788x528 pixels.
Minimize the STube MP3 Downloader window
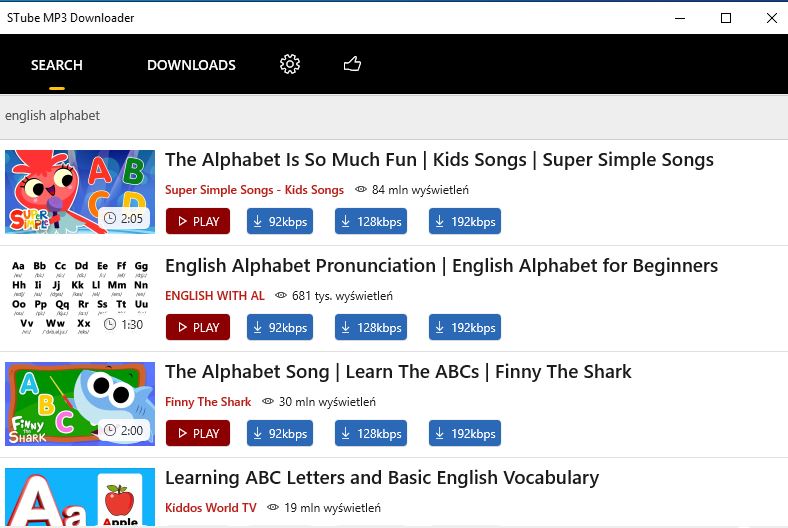[680, 18]
